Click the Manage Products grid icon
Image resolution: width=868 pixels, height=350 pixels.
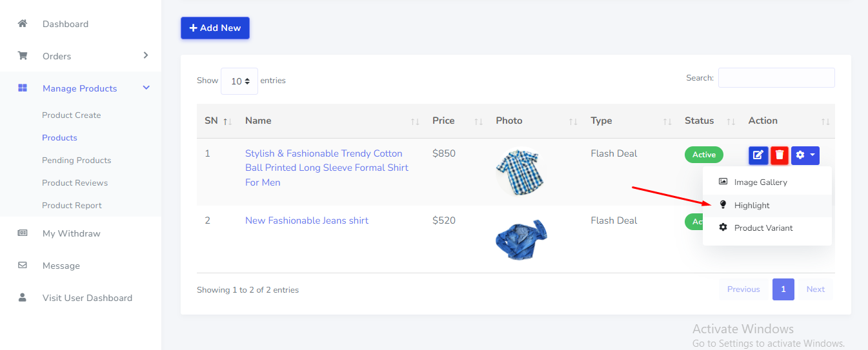(23, 88)
